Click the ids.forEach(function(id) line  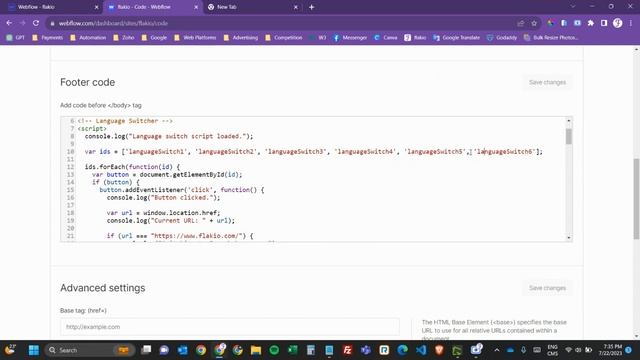[132, 167]
